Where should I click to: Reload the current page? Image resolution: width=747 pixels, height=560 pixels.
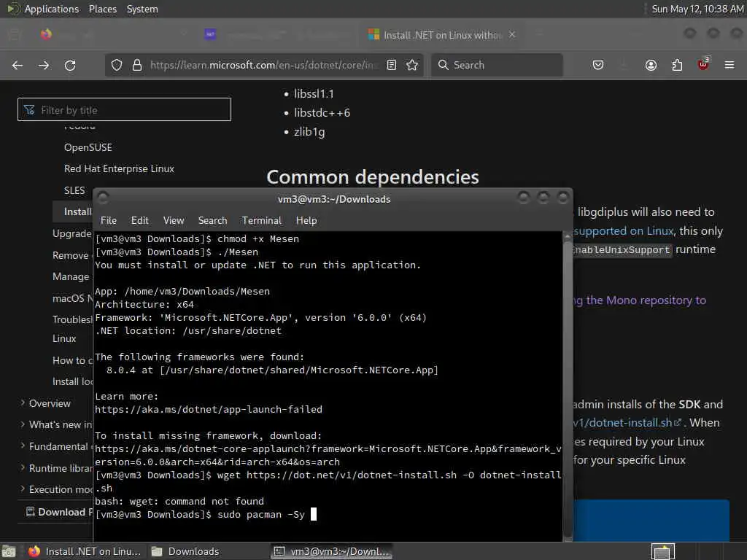70,65
